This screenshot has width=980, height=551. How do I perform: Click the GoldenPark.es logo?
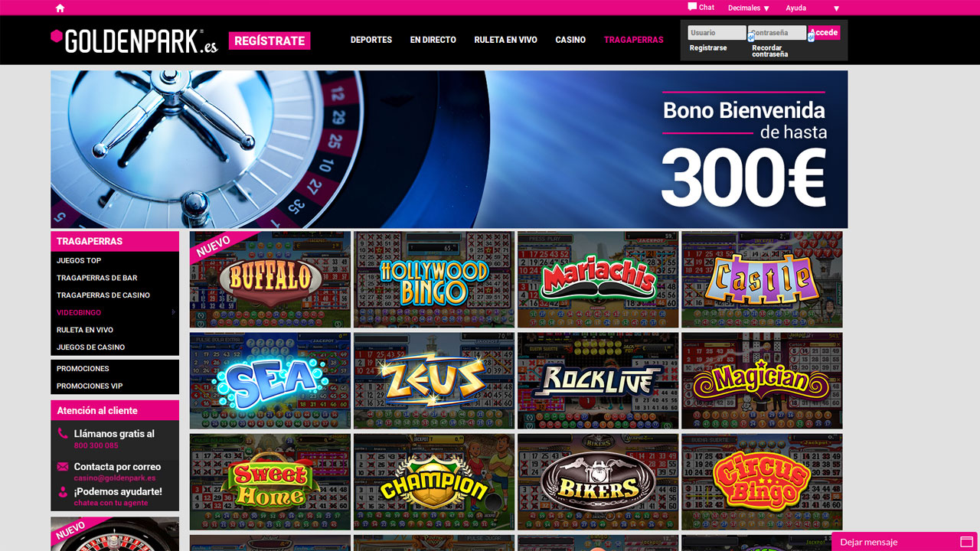[x=134, y=41]
